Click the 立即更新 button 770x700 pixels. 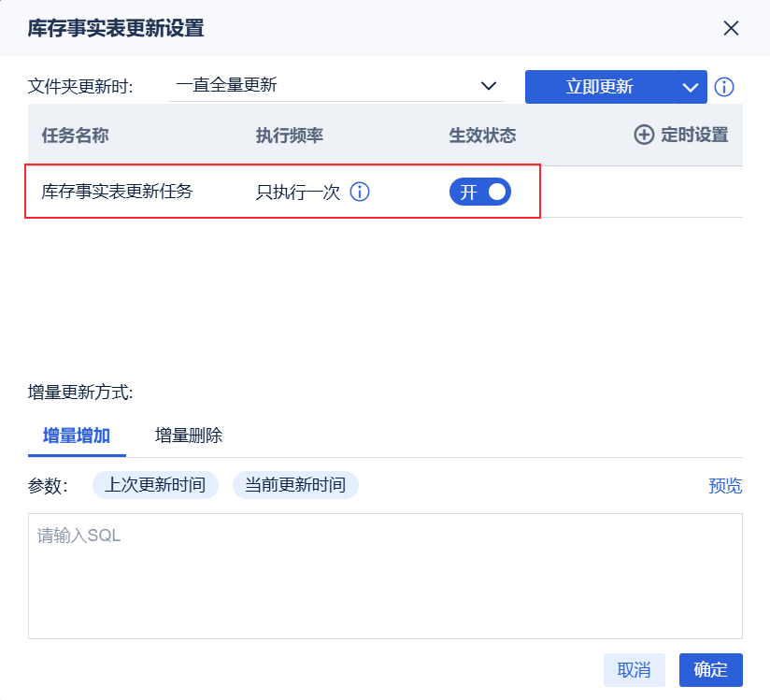tap(599, 87)
